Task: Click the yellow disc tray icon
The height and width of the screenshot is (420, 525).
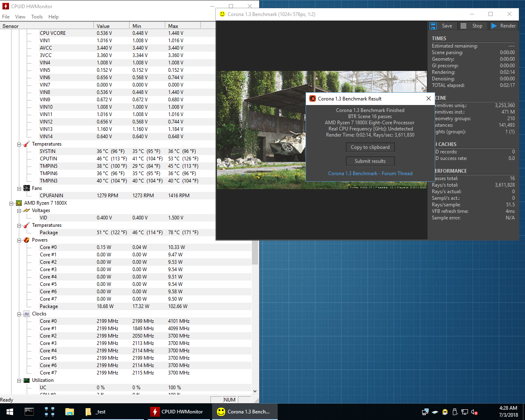Action: (x=445, y=412)
